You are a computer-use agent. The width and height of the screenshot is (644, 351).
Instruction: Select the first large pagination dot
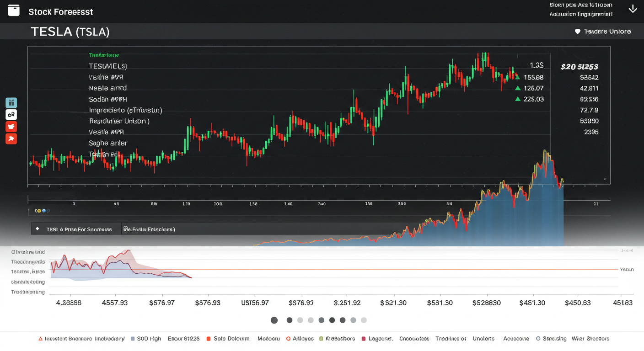click(x=274, y=320)
